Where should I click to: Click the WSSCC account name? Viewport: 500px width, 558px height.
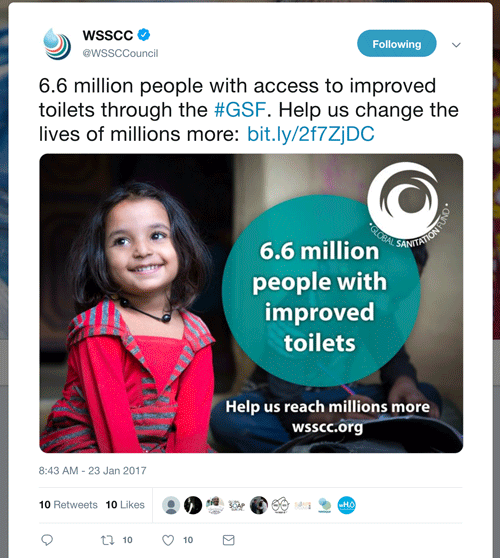[x=107, y=35]
